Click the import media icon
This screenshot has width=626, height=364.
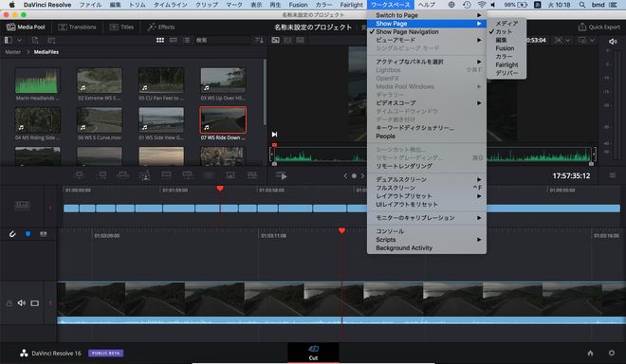(35, 41)
